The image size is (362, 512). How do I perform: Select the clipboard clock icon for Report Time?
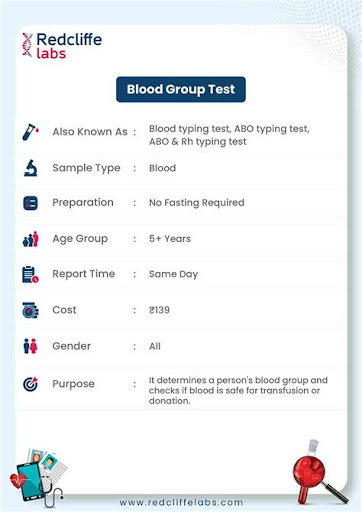point(30,274)
